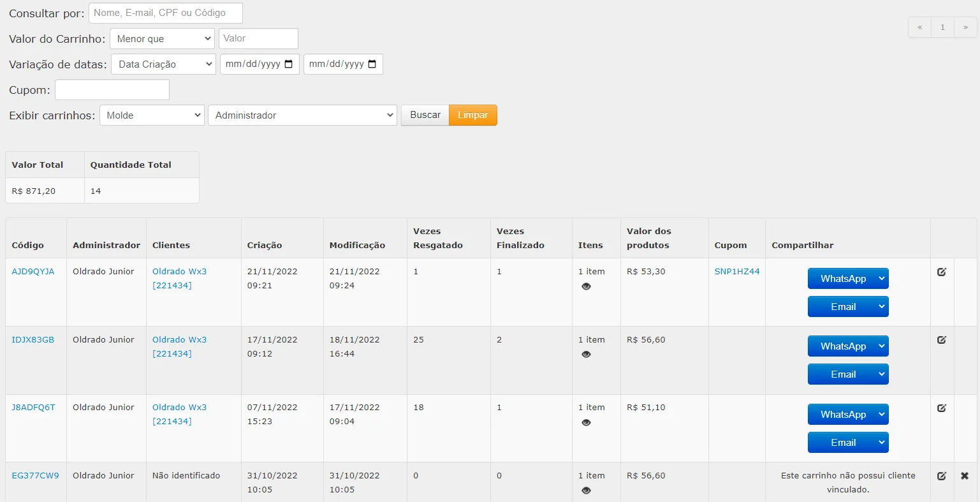Select page 1 in pagination
980x502 pixels.
pos(942,27)
